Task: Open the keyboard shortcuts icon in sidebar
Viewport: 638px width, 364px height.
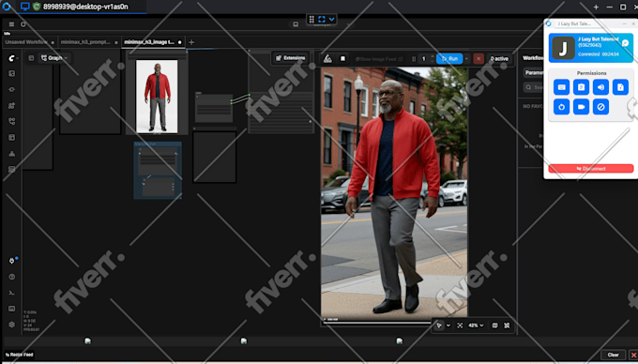Action: [12, 309]
